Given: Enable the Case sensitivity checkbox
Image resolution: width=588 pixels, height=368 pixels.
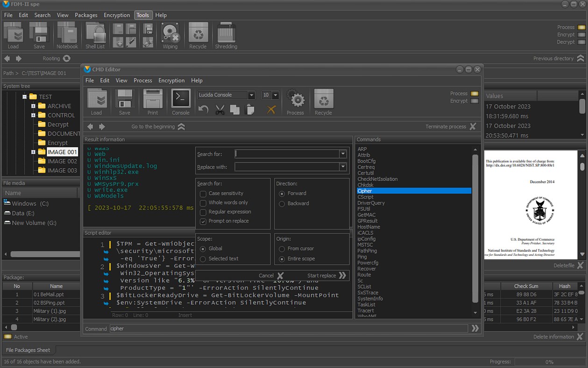Looking at the screenshot, I should coord(203,193).
